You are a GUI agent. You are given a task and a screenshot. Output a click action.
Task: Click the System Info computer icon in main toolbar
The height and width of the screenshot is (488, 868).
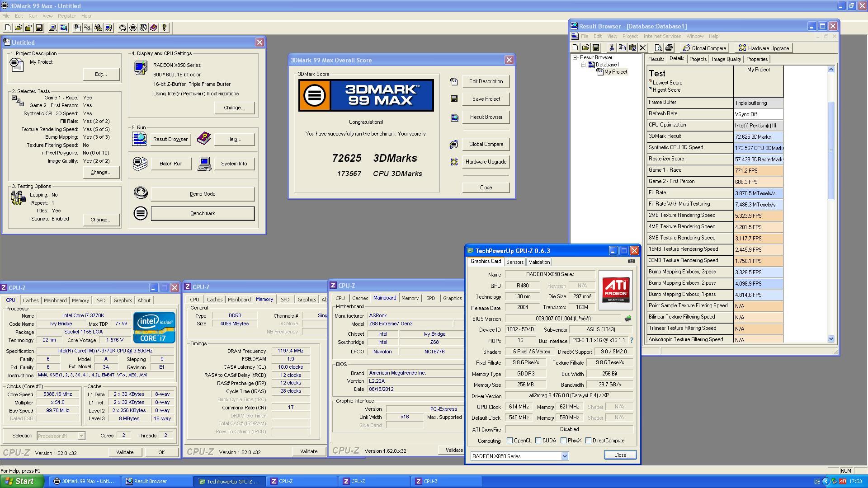(53, 28)
